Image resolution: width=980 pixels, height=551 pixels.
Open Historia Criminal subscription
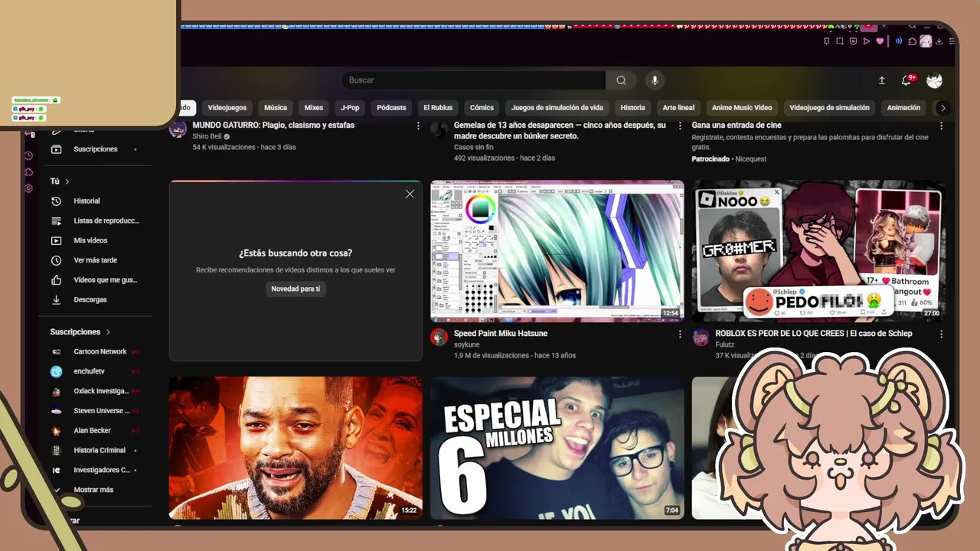point(95,451)
